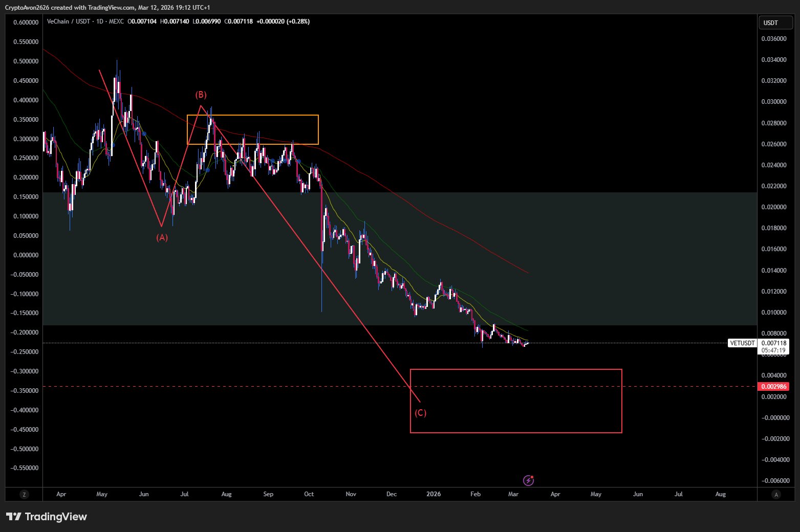The width and height of the screenshot is (800, 532).
Task: Click the TradingView logo
Action: tap(47, 517)
